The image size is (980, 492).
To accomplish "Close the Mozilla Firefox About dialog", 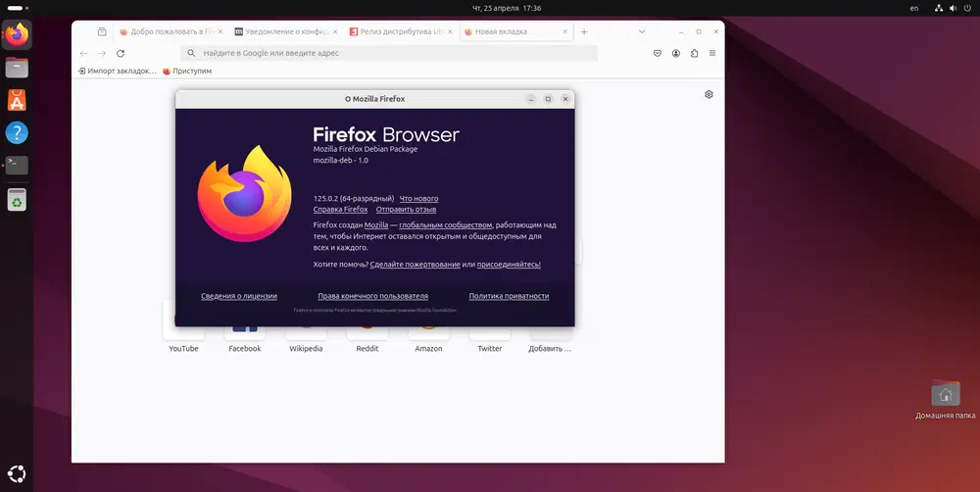I will [565, 99].
